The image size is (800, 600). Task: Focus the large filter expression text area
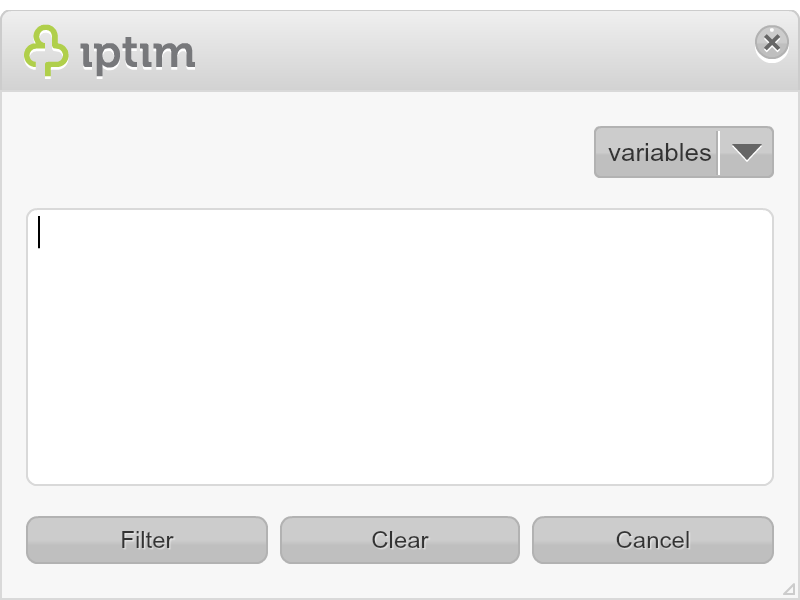click(400, 347)
